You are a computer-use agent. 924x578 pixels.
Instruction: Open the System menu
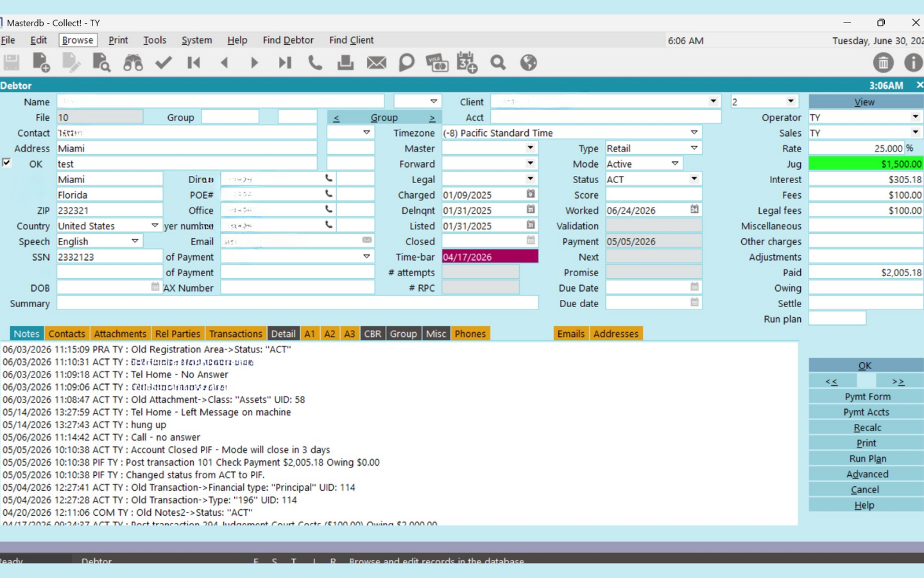196,40
